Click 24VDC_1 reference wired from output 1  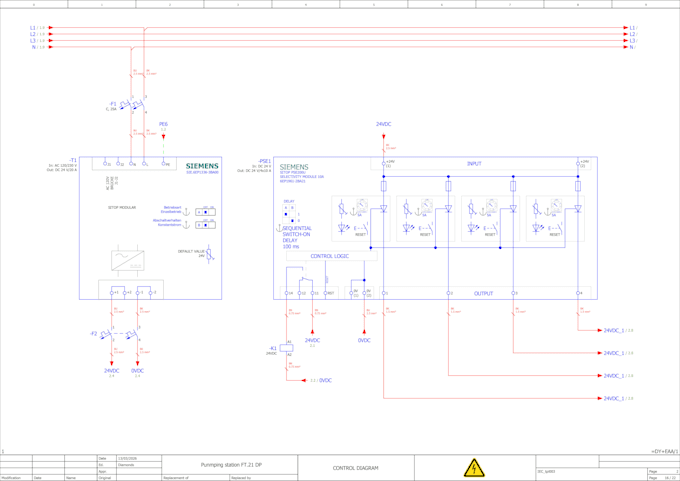click(x=618, y=398)
